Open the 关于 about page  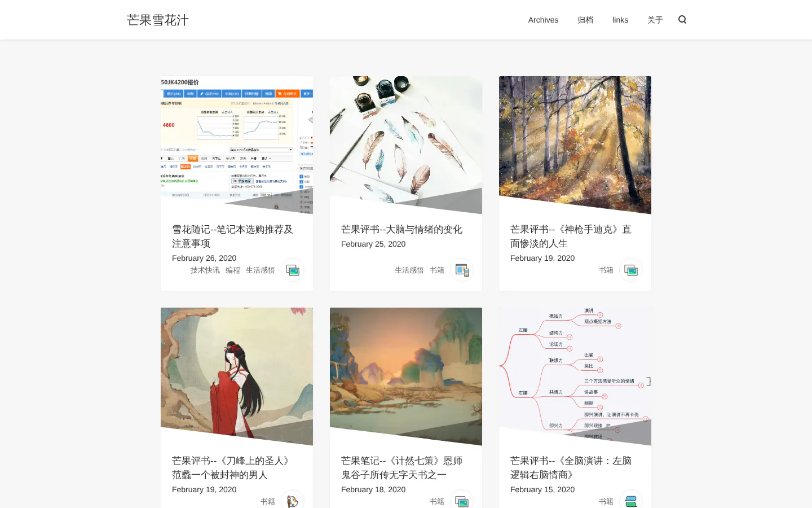[655, 20]
